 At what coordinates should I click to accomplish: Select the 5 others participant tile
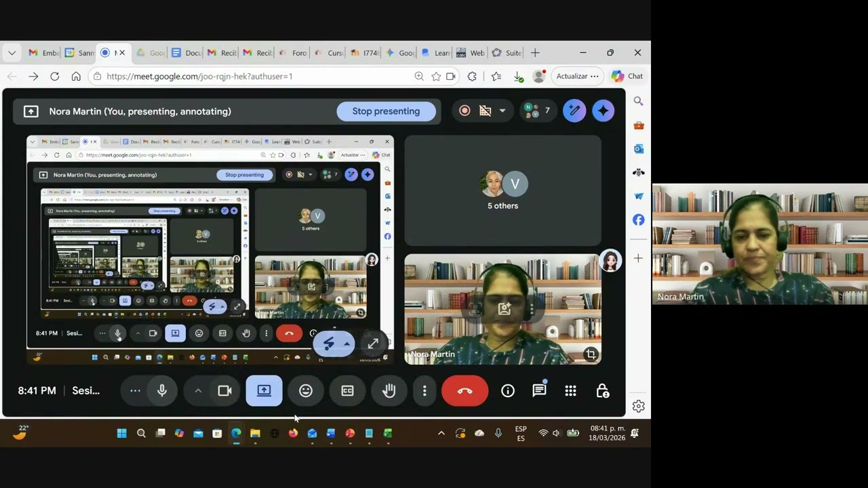tap(502, 190)
